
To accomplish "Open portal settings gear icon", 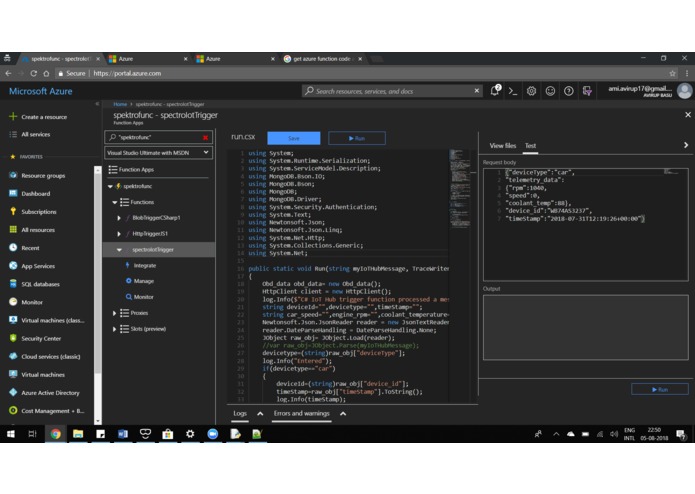I will pos(531,91).
